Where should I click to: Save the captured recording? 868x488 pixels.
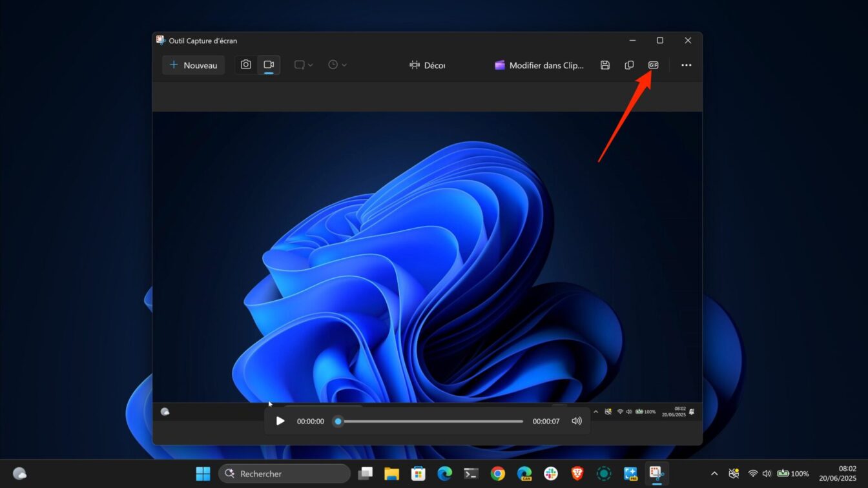click(x=604, y=65)
